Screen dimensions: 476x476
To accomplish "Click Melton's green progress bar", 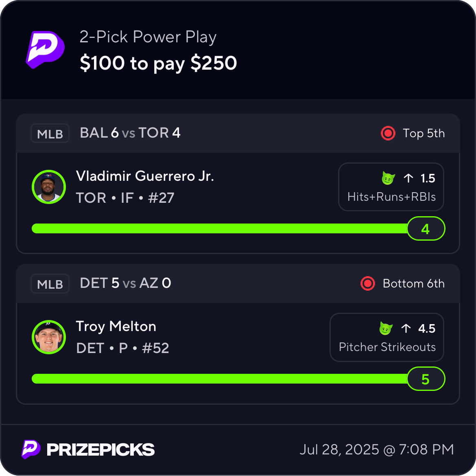I will pyautogui.click(x=220, y=379).
